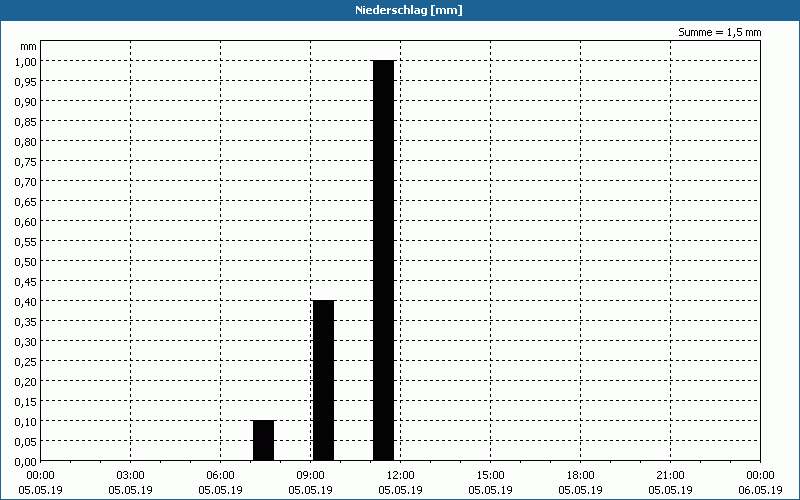Click the y-axis label 0,70
The image size is (800, 500).
click(x=25, y=181)
